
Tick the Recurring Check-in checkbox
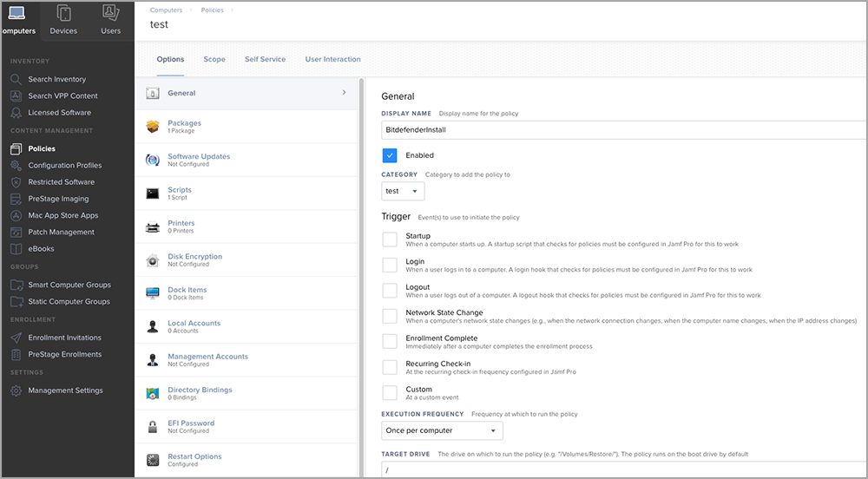click(x=390, y=368)
